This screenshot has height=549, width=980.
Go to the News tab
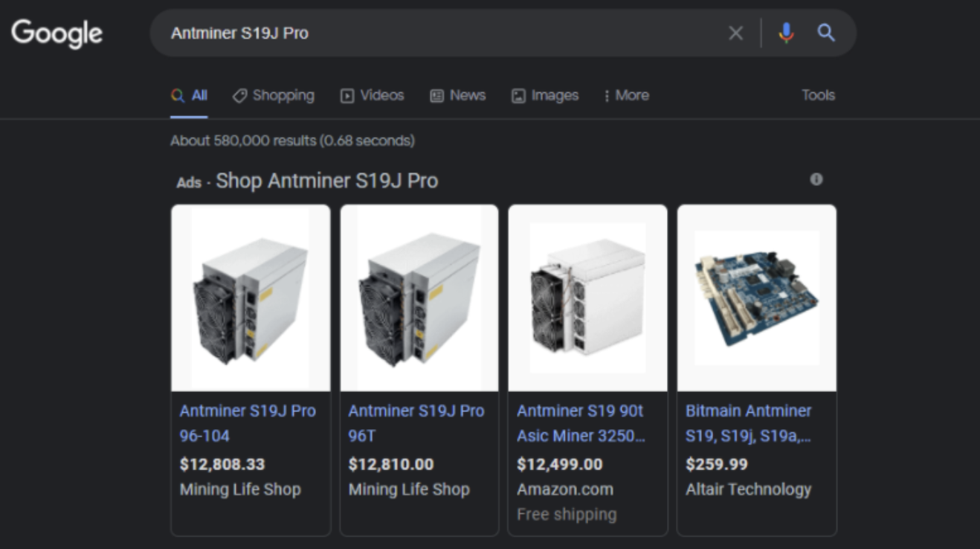pos(458,95)
